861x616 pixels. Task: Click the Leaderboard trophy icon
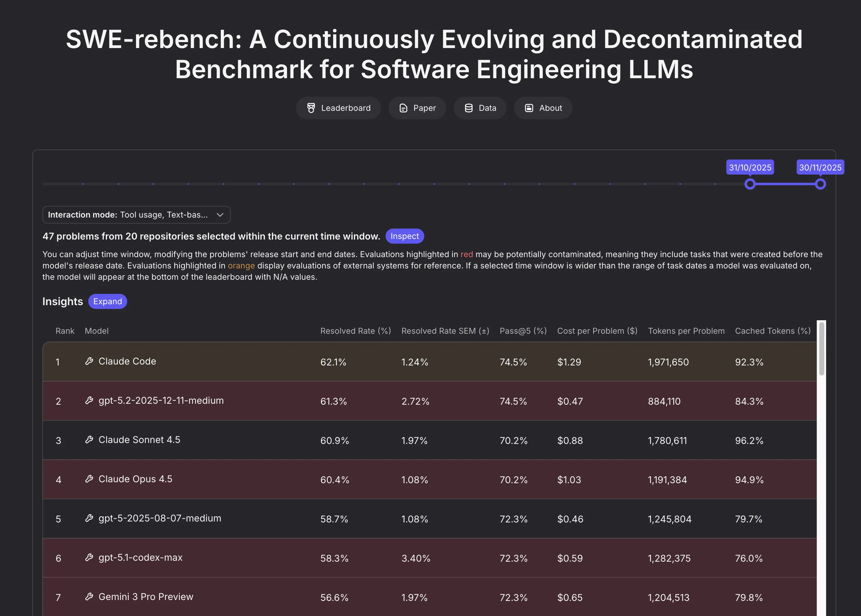312,108
